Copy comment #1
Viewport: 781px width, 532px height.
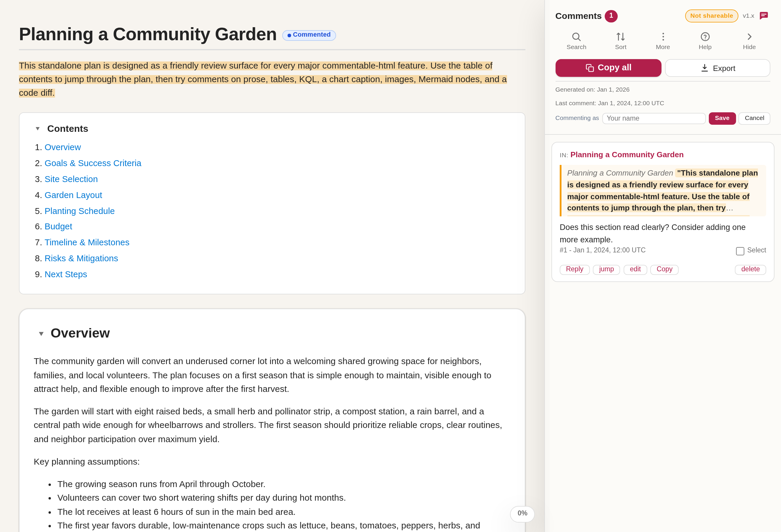664,269
